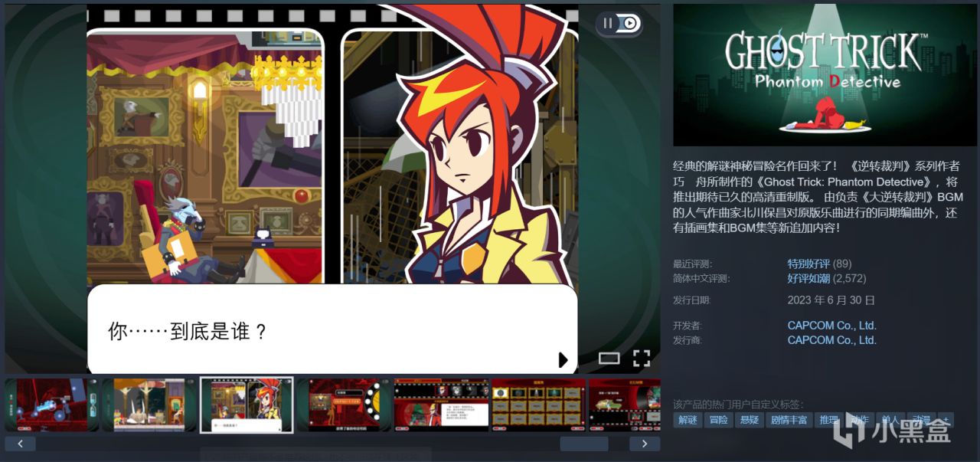Open the rotary phone dial thumbnail
Image resolution: width=980 pixels, height=462 pixels.
344,405
